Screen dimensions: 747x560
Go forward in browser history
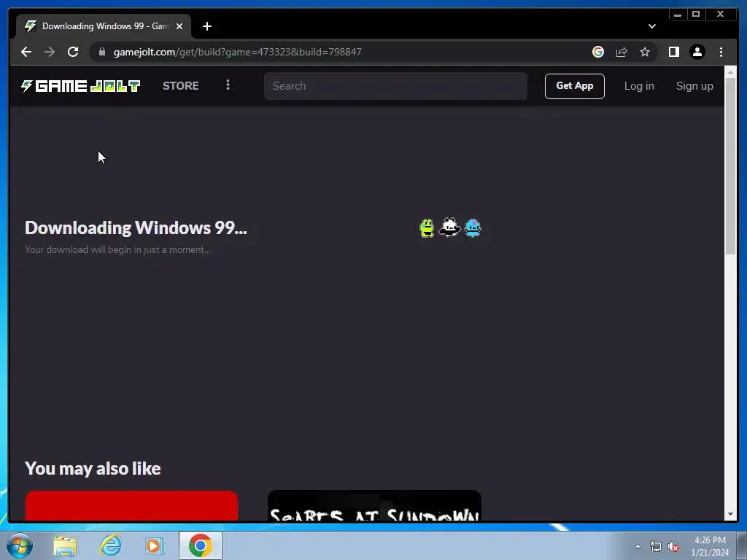click(x=50, y=52)
